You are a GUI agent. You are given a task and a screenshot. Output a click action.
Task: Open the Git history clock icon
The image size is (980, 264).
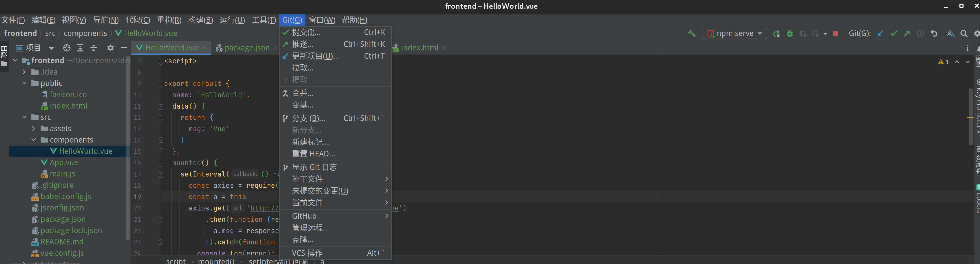point(920,33)
